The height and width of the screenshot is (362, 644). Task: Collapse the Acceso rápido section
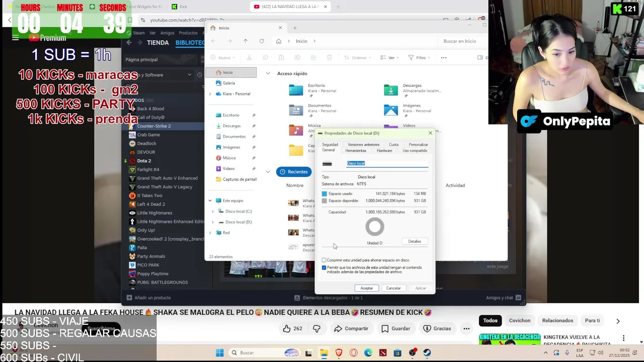(x=268, y=73)
